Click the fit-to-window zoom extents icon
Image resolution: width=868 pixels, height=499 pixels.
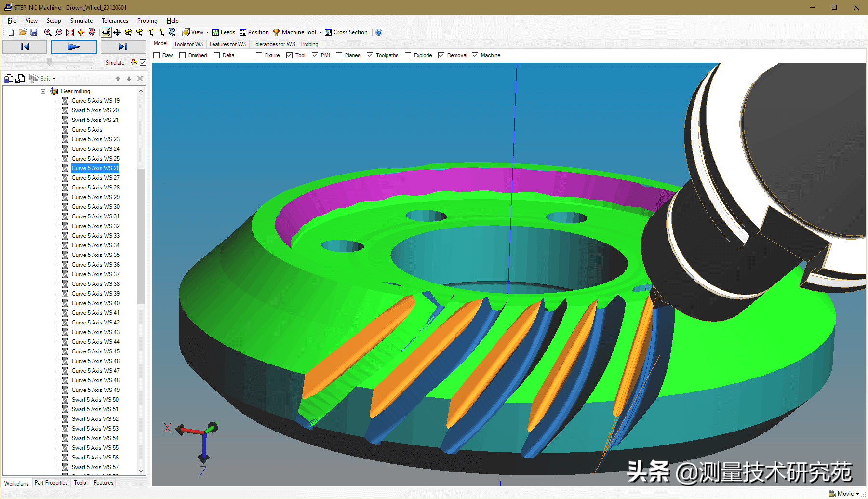70,32
